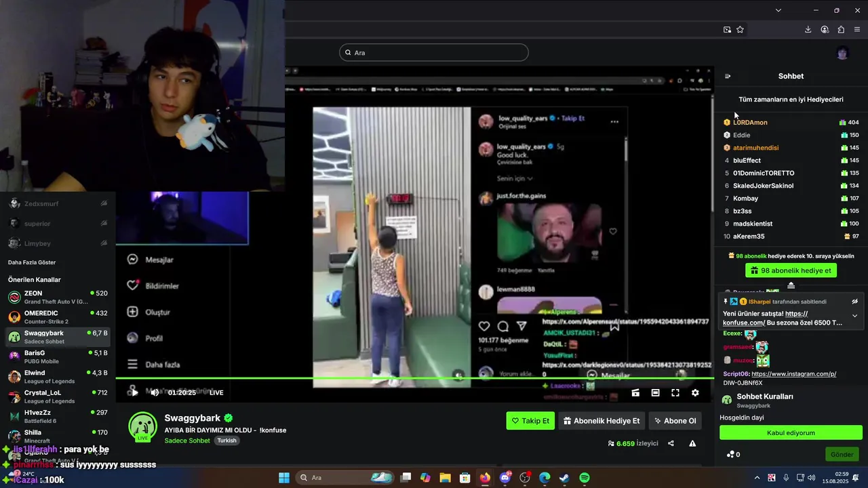The height and width of the screenshot is (488, 868).
Task: Show hidden system tray icons
Action: click(757, 478)
